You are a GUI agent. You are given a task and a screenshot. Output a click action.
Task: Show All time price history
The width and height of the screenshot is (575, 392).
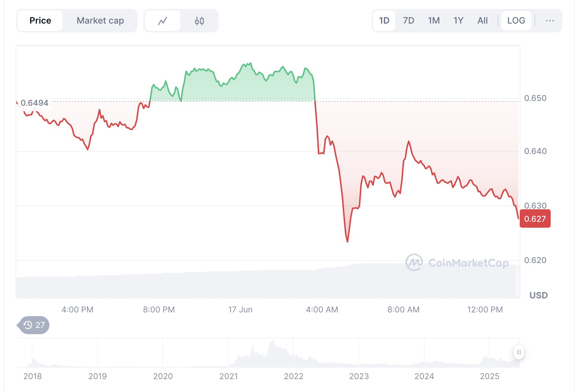coord(482,21)
